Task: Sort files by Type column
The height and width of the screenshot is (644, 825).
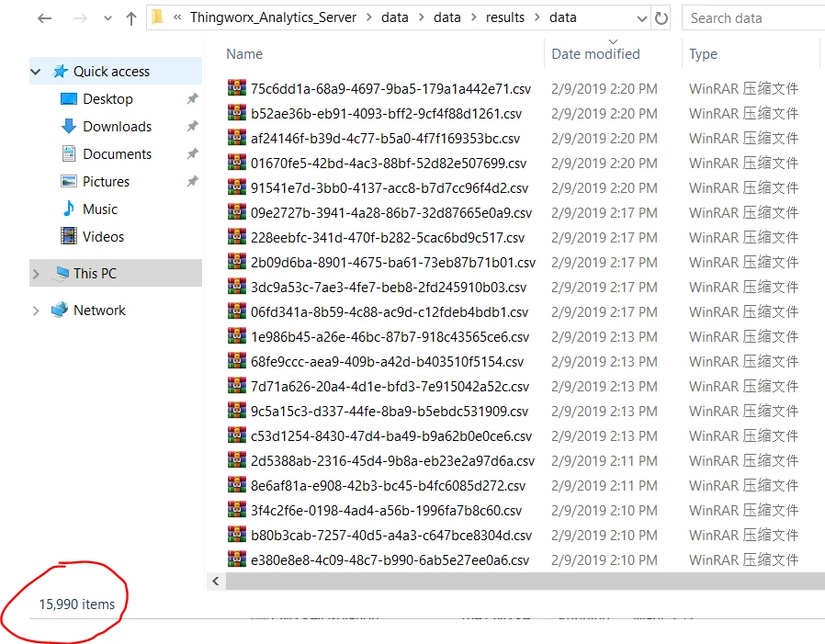Action: (x=703, y=53)
